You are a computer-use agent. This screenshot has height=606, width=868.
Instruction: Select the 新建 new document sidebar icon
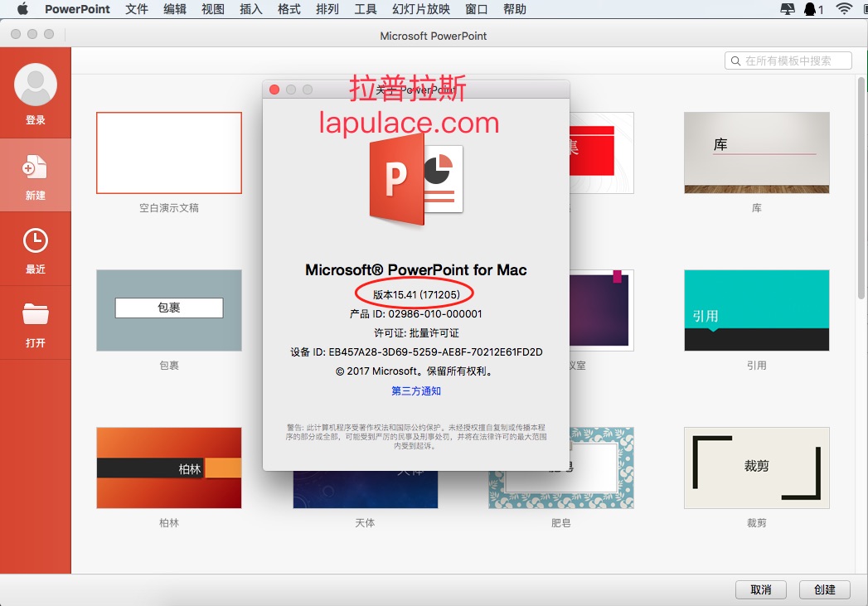point(36,167)
